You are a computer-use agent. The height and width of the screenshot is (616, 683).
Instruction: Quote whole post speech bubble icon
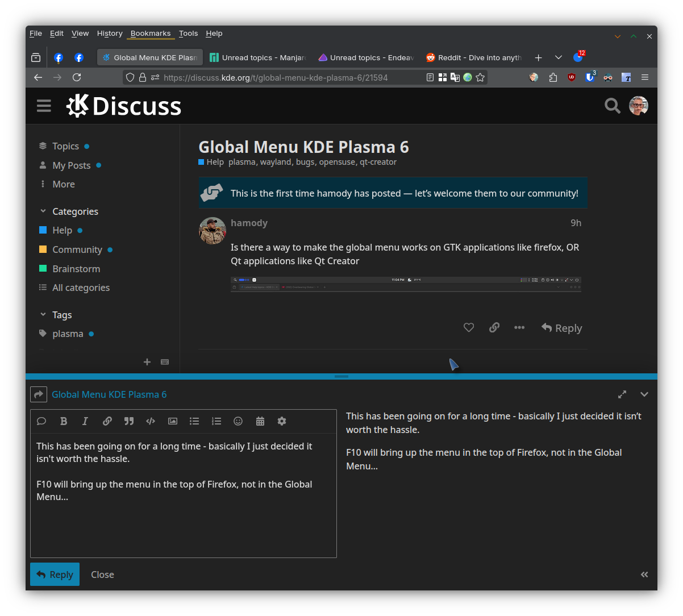tap(41, 421)
